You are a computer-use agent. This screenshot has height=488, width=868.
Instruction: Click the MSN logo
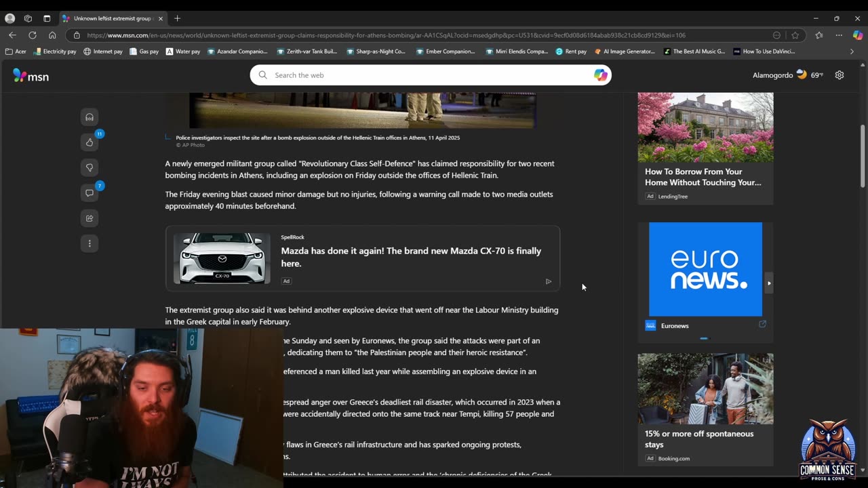point(31,76)
